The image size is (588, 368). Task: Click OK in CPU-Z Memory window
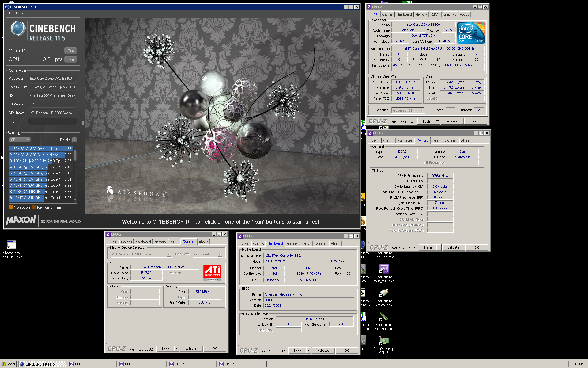pyautogui.click(x=477, y=247)
